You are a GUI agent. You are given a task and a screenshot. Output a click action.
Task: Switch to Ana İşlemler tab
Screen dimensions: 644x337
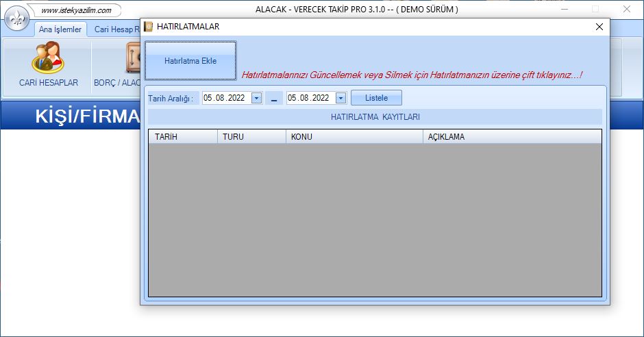60,29
